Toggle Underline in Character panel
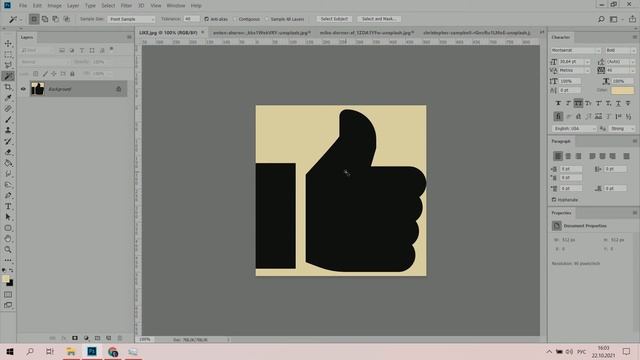This screenshot has width=640, height=360. [618, 103]
